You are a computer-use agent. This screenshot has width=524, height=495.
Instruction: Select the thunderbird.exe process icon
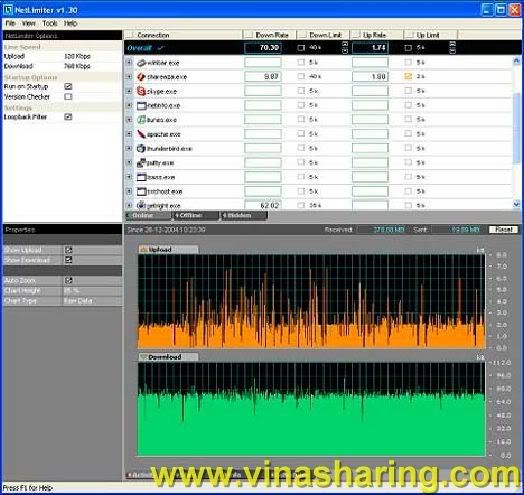pos(141,148)
